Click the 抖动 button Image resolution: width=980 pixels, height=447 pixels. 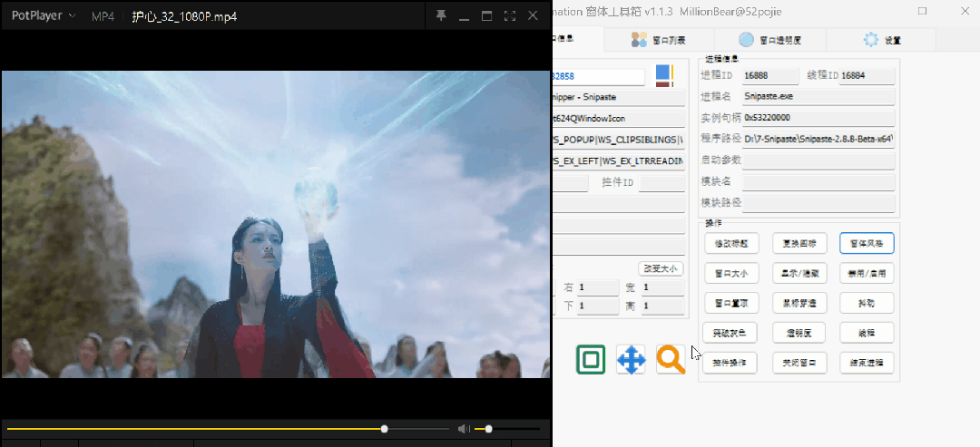[867, 303]
